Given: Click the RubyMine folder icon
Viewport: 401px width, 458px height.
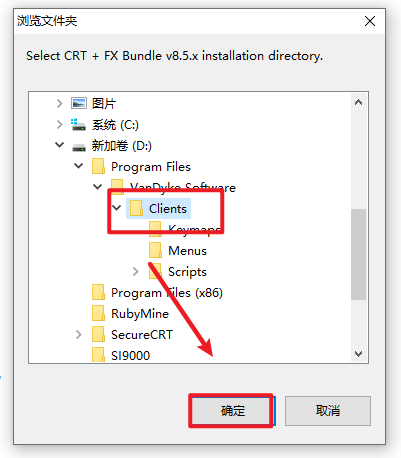Looking at the screenshot, I should click(x=98, y=313).
